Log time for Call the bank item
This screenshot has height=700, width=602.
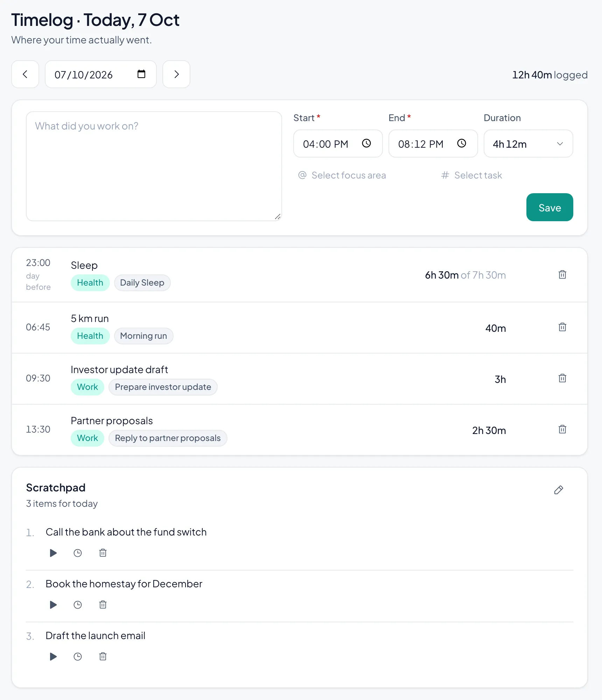[78, 553]
